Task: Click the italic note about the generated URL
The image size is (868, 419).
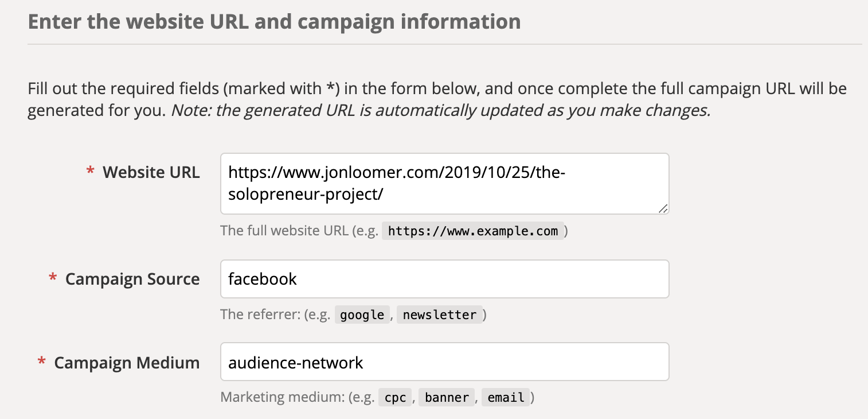Action: 441,110
